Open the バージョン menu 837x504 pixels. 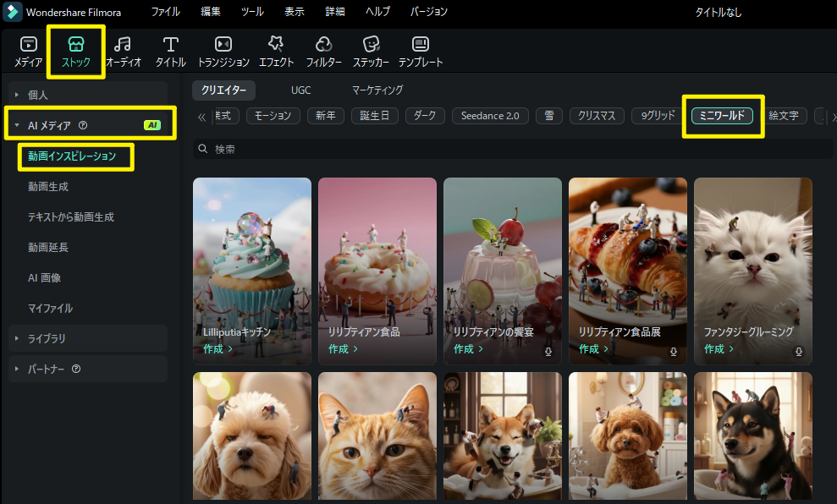pos(428,12)
